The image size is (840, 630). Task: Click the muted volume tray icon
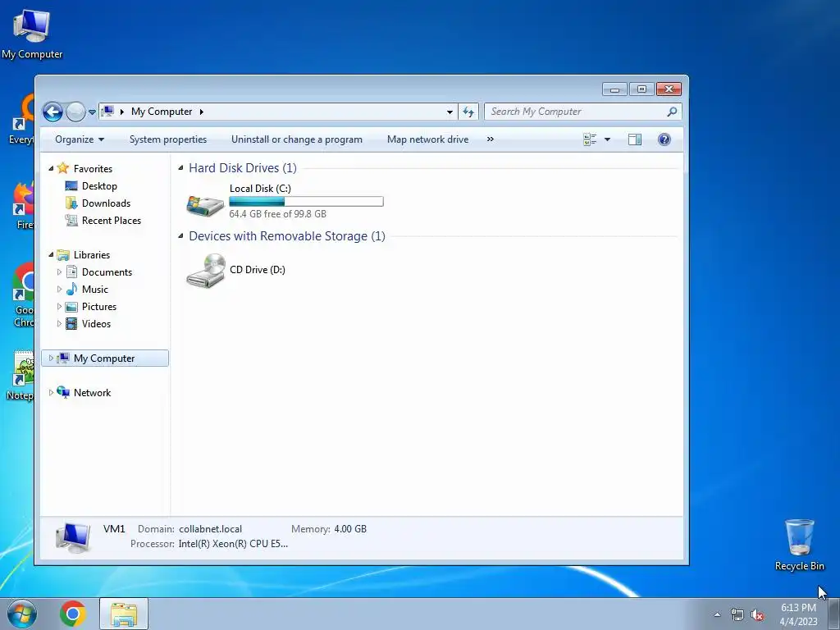click(x=757, y=615)
